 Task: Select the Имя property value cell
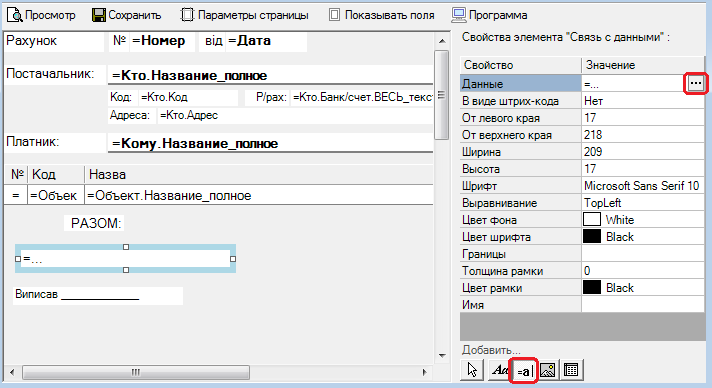pos(643,304)
